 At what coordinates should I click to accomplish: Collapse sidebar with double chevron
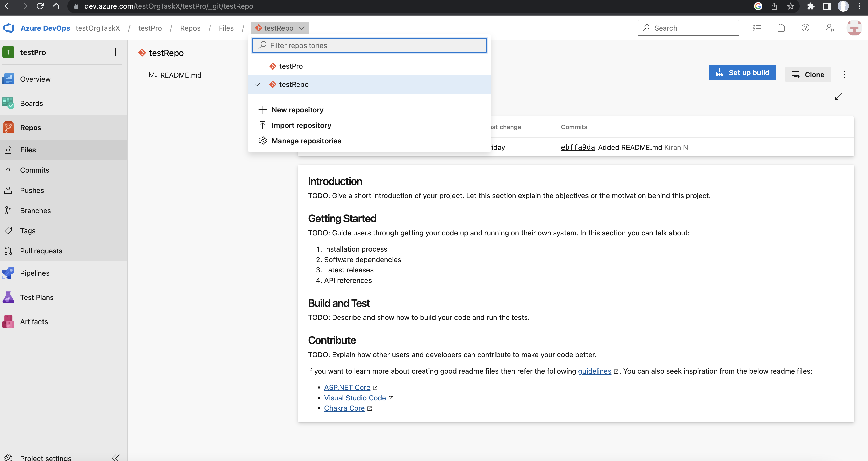tap(116, 457)
